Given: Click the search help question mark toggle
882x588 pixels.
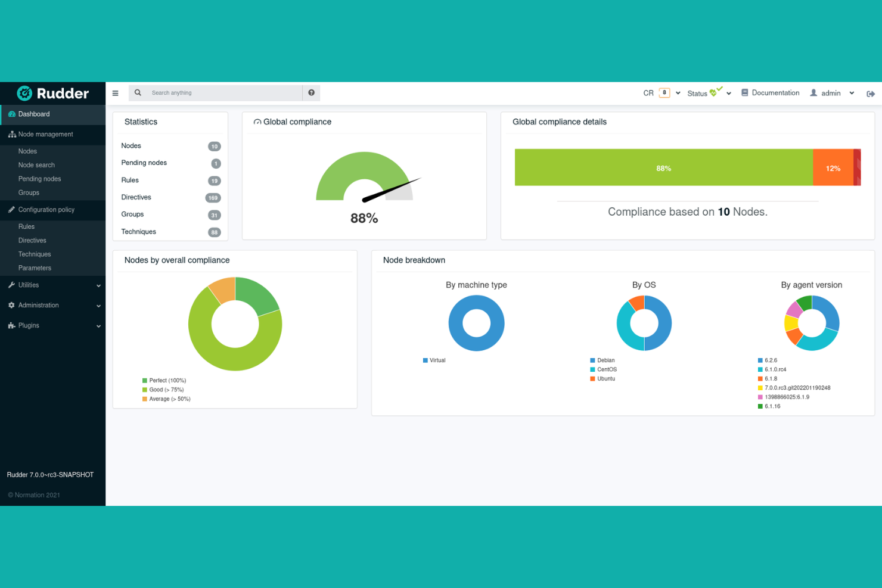Looking at the screenshot, I should (311, 93).
